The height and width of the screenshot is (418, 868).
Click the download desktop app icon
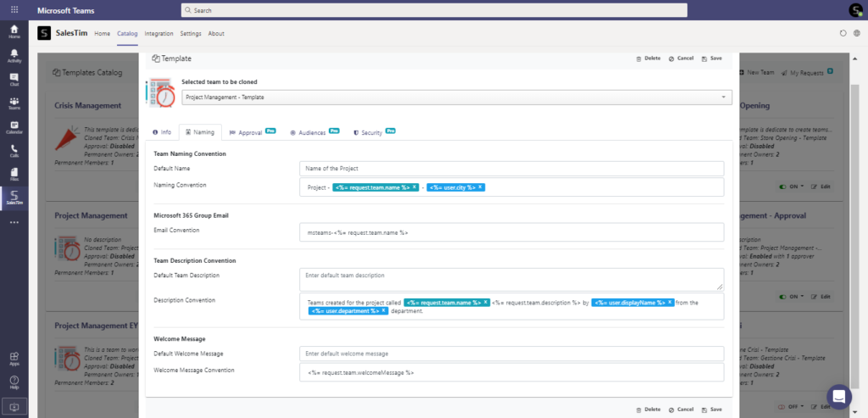pyautogui.click(x=14, y=406)
